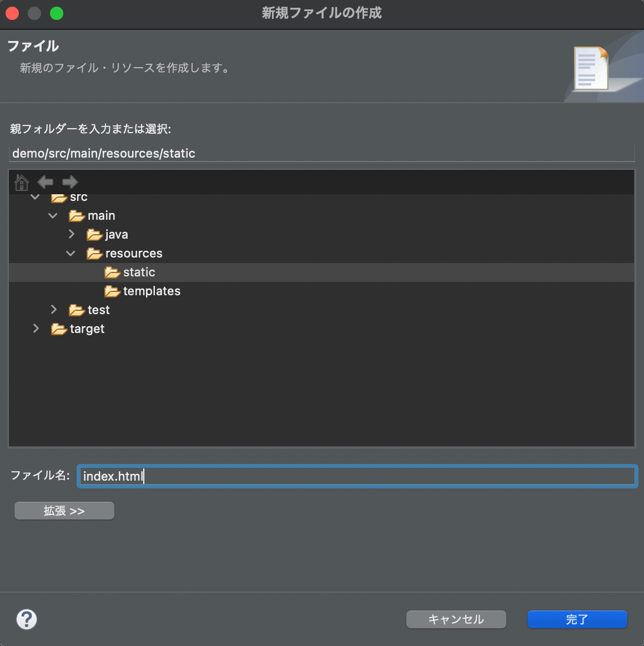Close the dialog with red window button
644x646 pixels.
tap(12, 13)
